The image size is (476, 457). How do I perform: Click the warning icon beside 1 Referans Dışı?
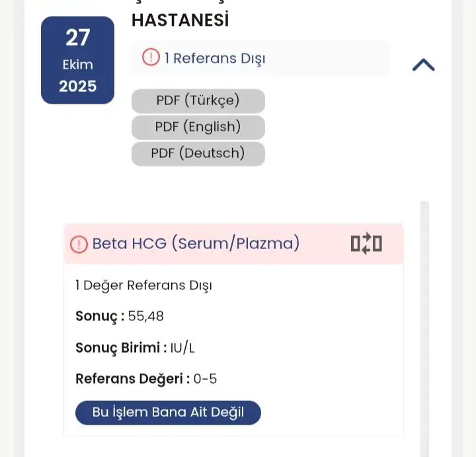coord(151,58)
